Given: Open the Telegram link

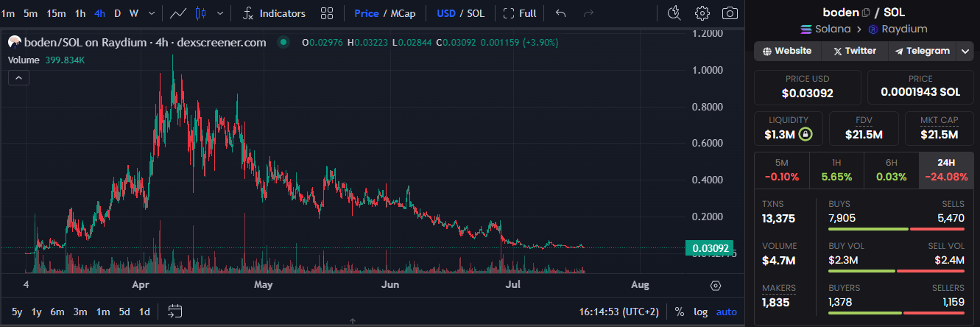Looking at the screenshot, I should click(923, 52).
